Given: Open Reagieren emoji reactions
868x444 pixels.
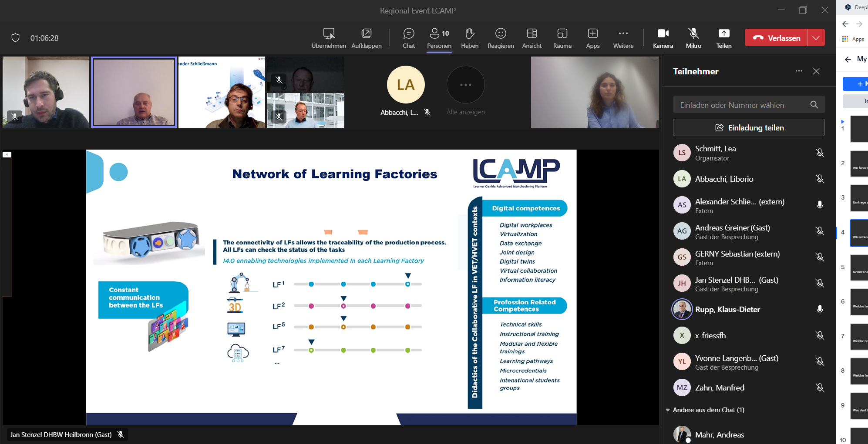Looking at the screenshot, I should pos(501,38).
